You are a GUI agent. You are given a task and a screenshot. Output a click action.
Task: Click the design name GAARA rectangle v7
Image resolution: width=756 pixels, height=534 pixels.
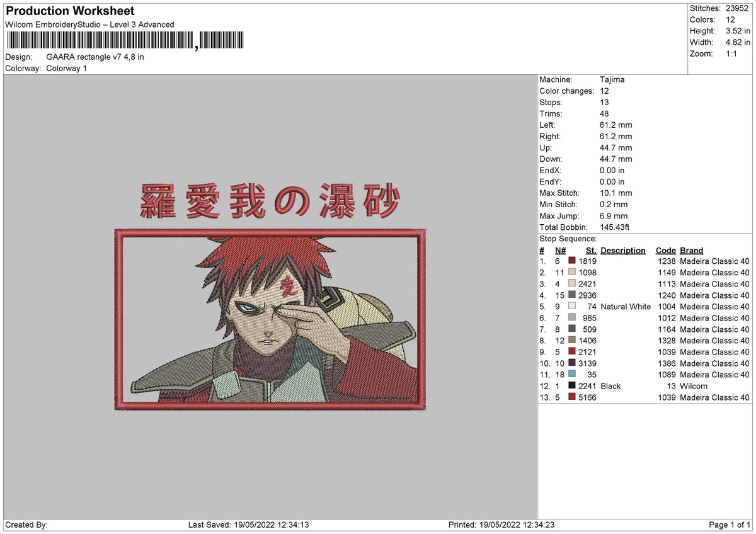(94, 56)
